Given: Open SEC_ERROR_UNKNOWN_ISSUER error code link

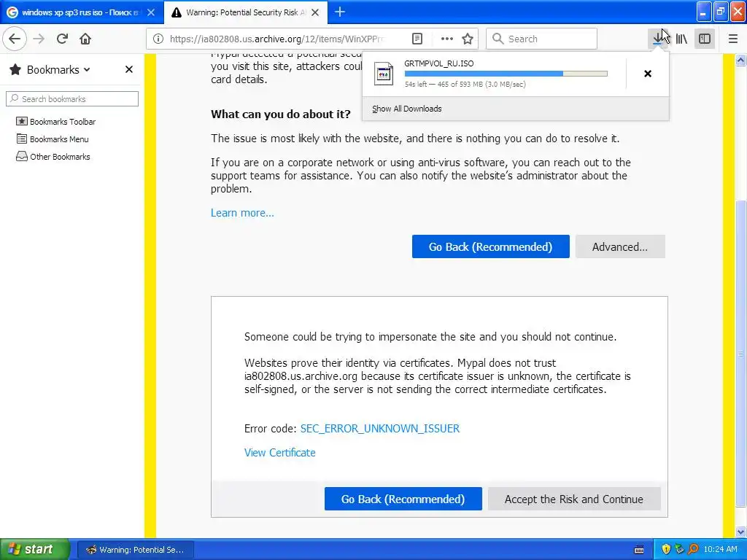Looking at the screenshot, I should tap(380, 429).
